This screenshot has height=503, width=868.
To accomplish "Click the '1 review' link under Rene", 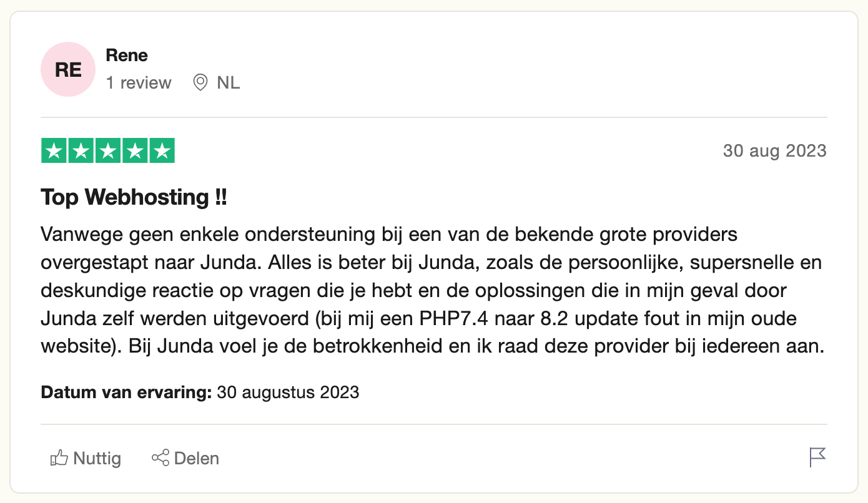I will click(139, 82).
